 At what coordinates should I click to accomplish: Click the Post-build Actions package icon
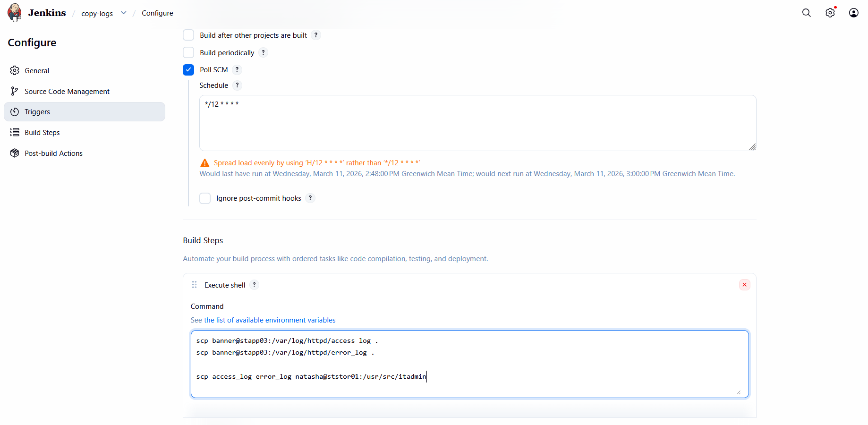point(15,153)
